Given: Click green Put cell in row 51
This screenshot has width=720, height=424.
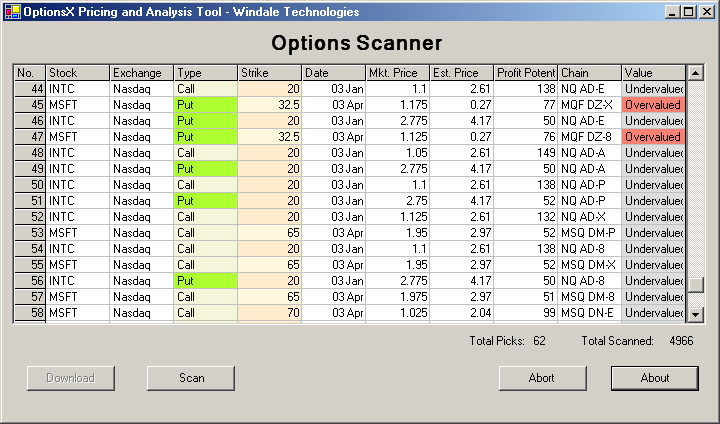Looking at the screenshot, I should coord(206,201).
